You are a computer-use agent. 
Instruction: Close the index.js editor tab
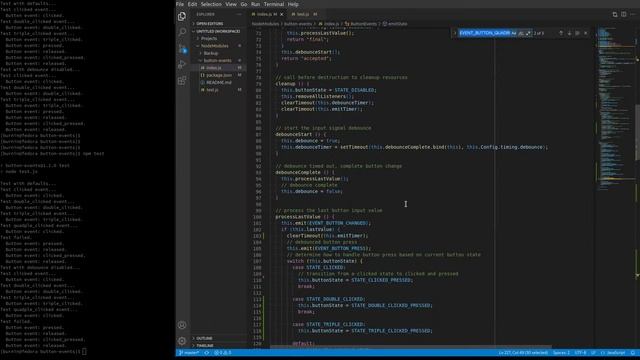(x=282, y=14)
